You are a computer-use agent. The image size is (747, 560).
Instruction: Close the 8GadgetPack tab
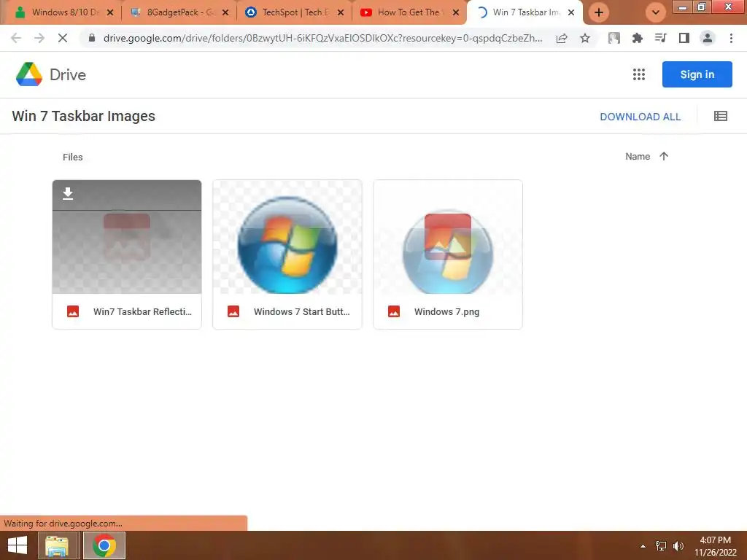click(x=225, y=12)
